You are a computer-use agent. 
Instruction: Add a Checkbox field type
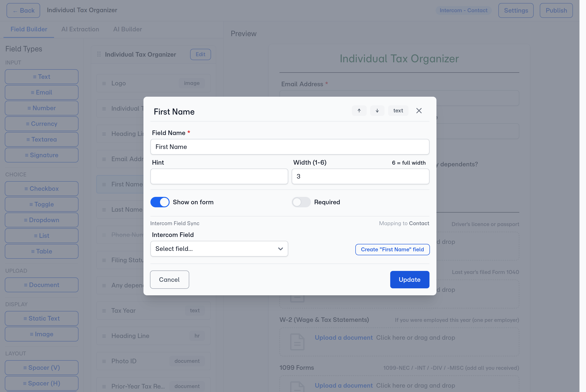click(x=42, y=189)
